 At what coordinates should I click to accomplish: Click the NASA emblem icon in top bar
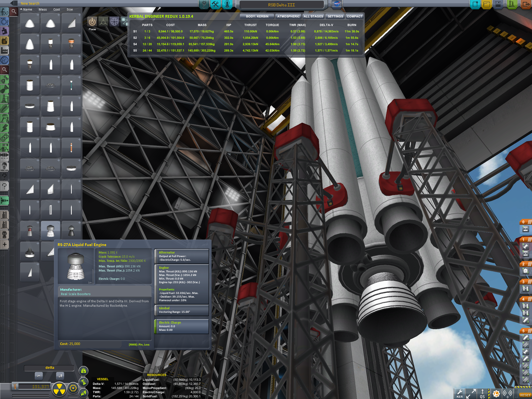coord(337,4)
